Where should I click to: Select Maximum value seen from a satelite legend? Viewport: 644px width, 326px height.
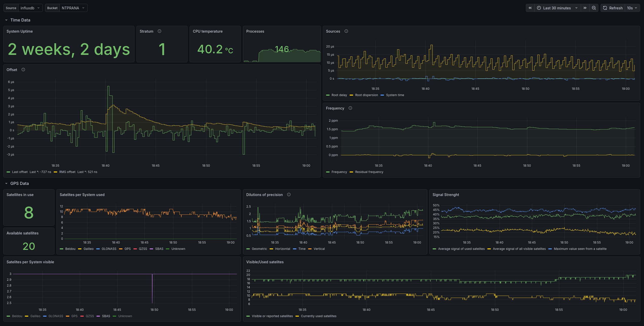(x=580, y=249)
